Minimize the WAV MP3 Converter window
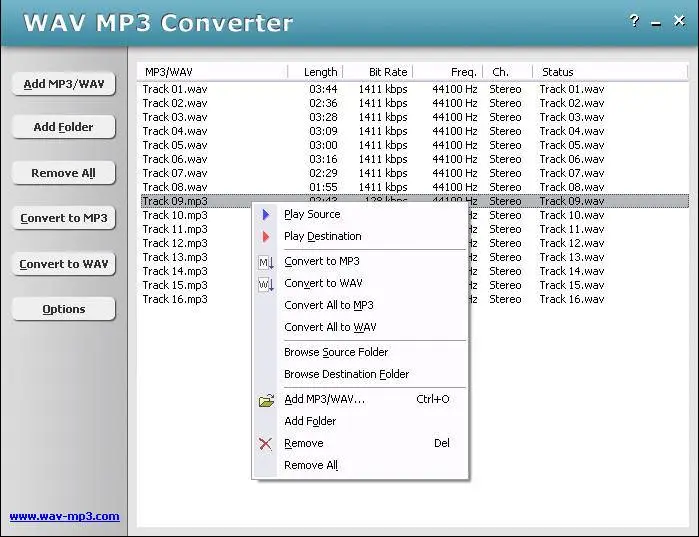Screen dimensions: 699x537 click(656, 22)
